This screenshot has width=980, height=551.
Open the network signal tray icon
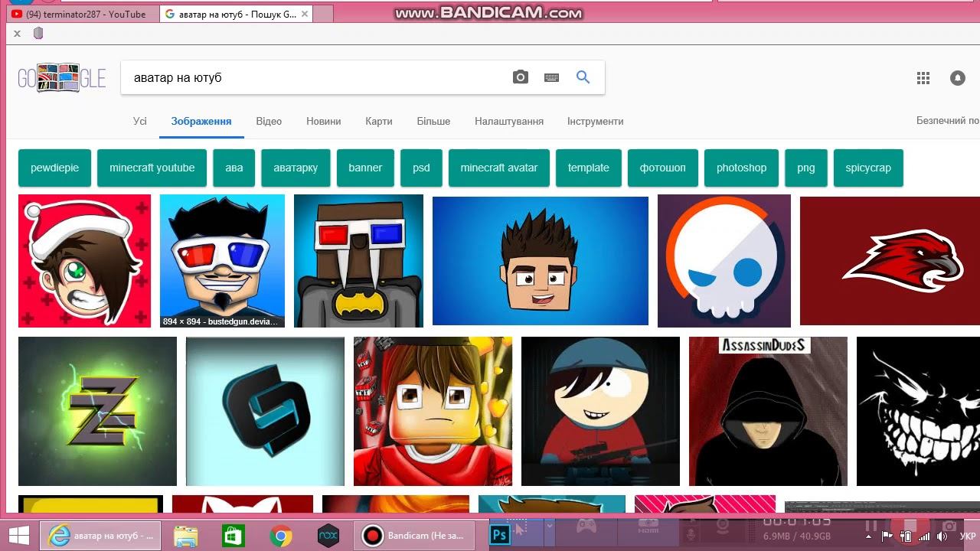(x=924, y=536)
